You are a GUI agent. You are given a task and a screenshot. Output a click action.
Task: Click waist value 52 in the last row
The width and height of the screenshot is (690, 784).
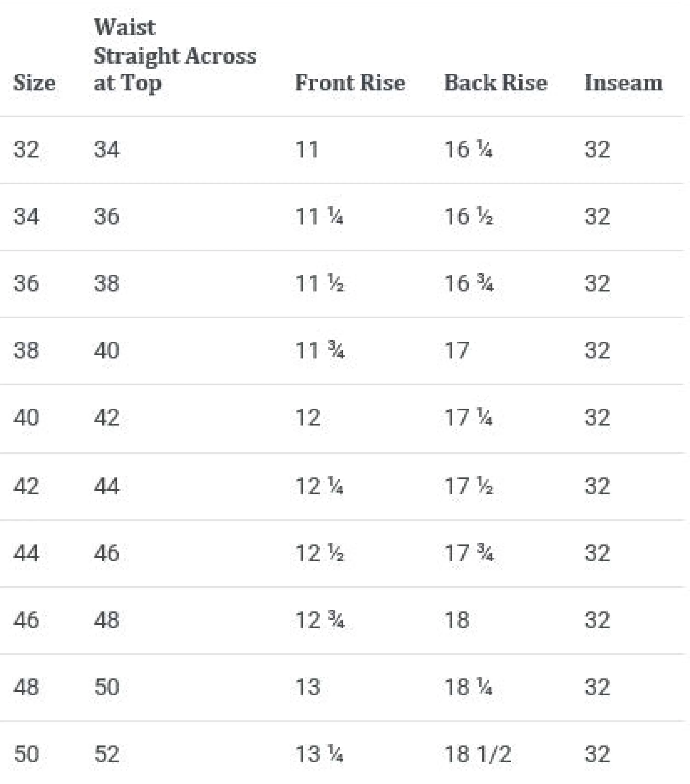point(107,754)
